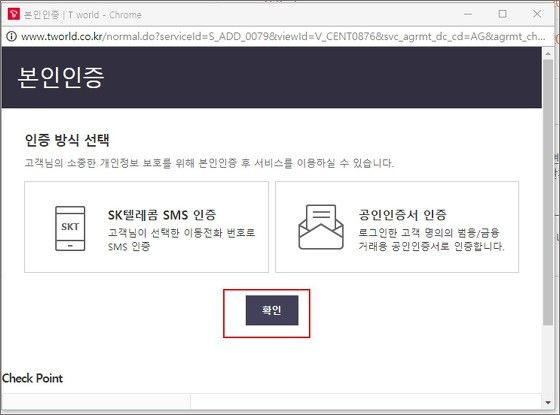Click the vertical scrollbar thumb
The width and height of the screenshot is (560, 415).
click(548, 192)
